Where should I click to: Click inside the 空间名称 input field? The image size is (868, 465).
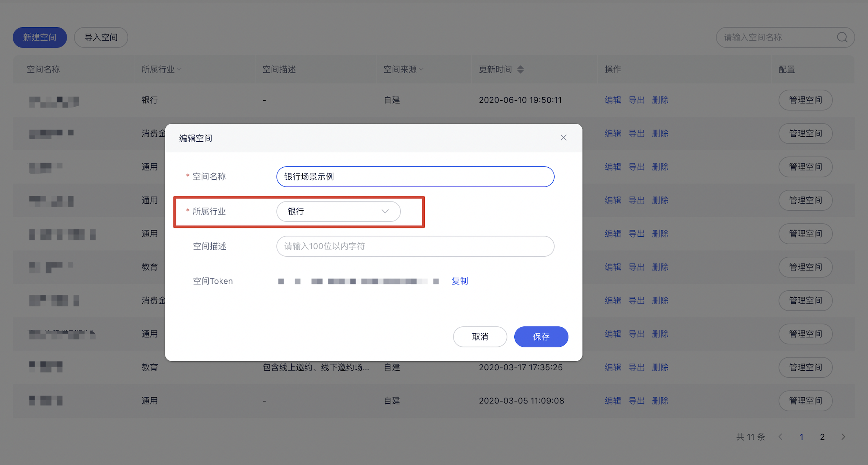click(415, 177)
